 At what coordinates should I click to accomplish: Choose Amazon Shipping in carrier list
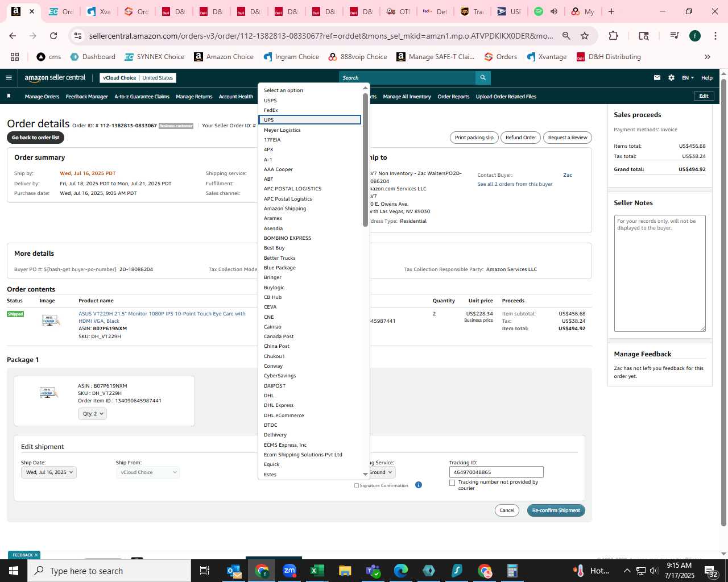310,209
